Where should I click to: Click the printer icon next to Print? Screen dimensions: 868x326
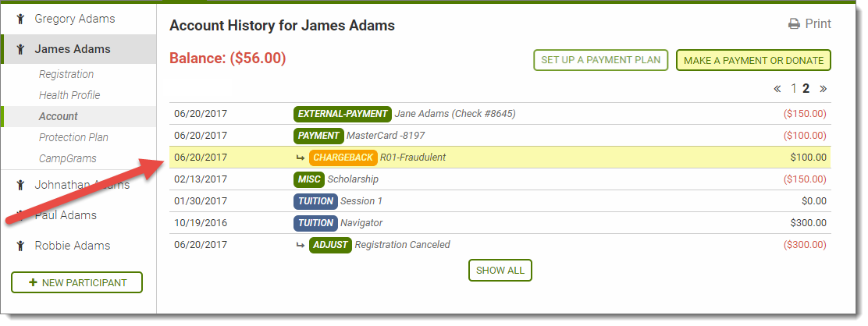[794, 24]
